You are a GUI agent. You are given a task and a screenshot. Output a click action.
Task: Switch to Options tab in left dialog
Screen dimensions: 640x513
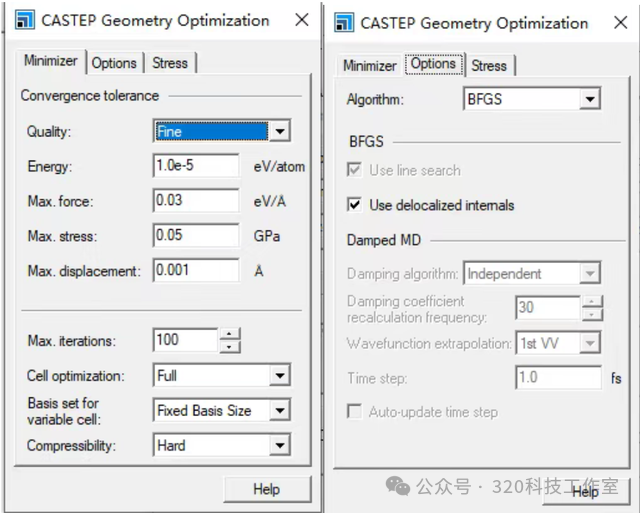click(114, 63)
